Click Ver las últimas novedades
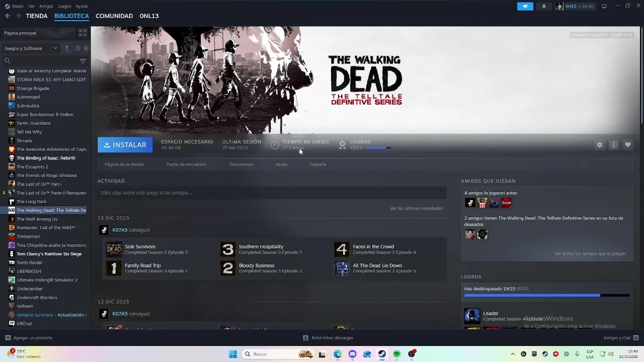 [x=416, y=208]
